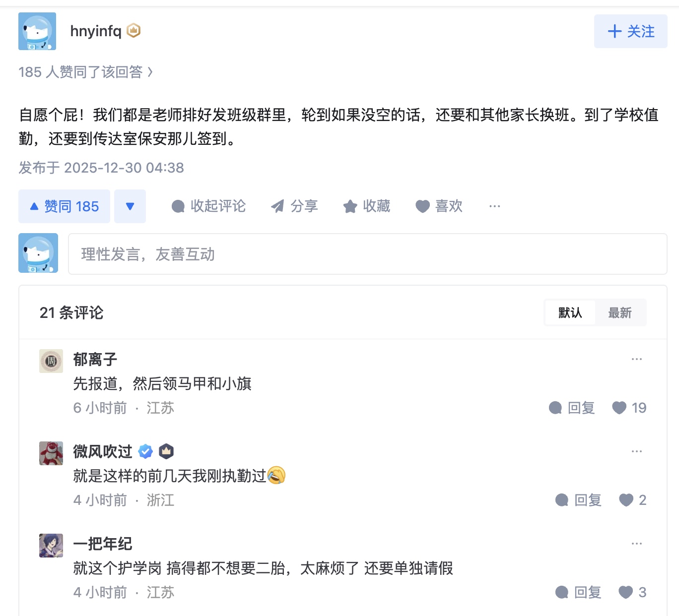This screenshot has height=616, width=679.
Task: Like 郁离子's comment with heart icon
Action: [x=619, y=408]
